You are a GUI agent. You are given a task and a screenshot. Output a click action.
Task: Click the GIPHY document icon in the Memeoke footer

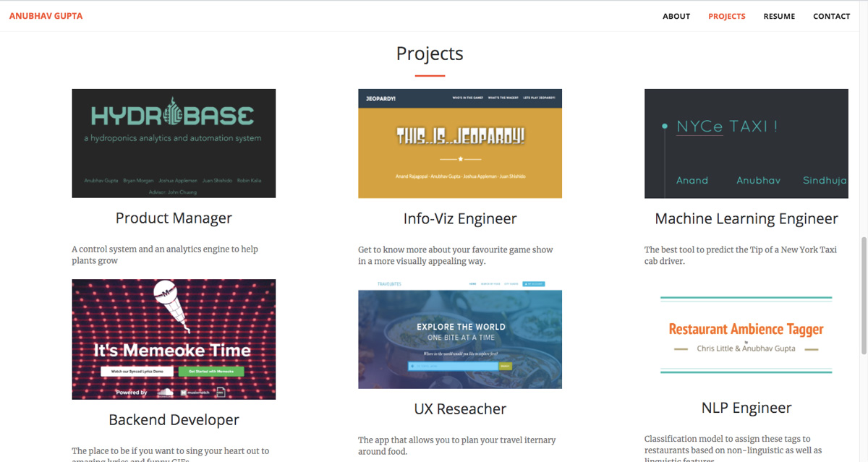point(221,393)
